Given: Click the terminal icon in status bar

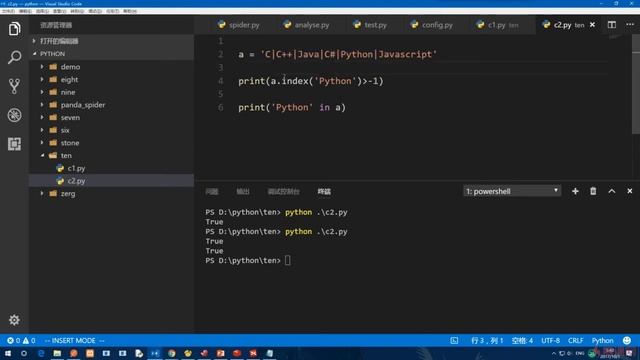Looking at the screenshot, I should (x=454, y=340).
